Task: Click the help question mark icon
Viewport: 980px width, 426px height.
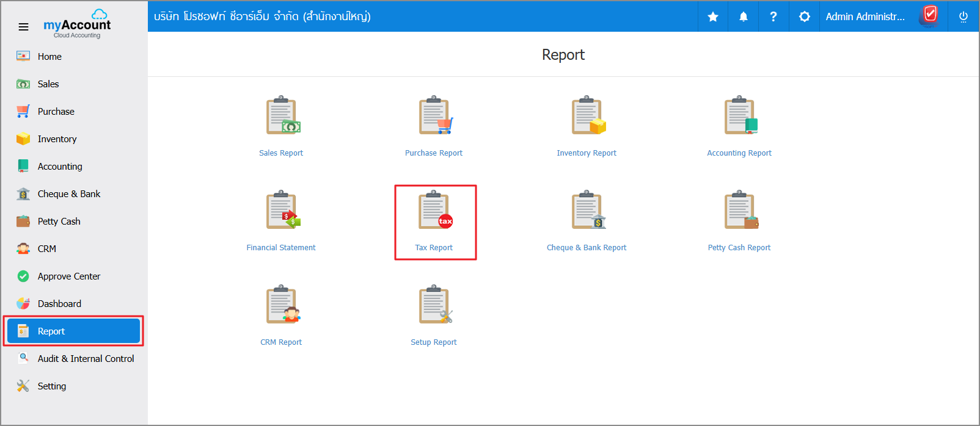Action: click(x=773, y=16)
